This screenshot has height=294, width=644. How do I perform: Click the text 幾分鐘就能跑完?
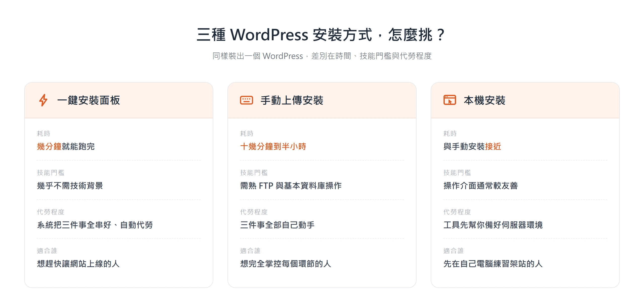point(66,146)
